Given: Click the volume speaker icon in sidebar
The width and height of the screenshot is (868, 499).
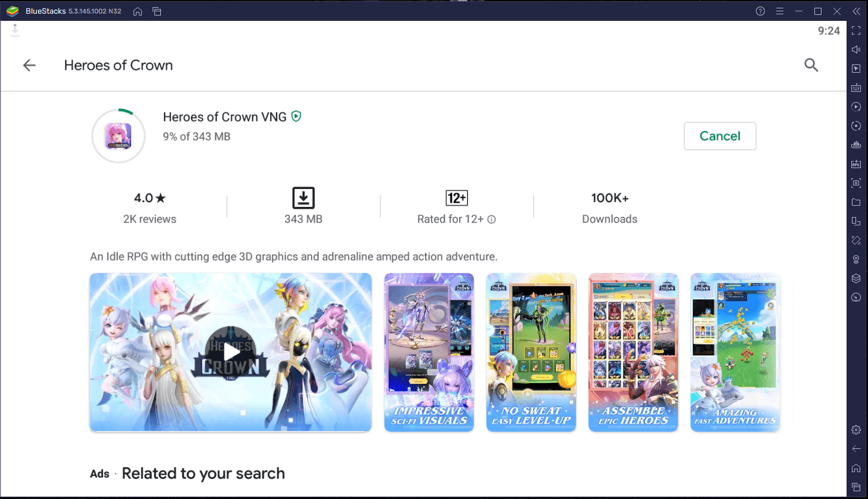Looking at the screenshot, I should 856,49.
